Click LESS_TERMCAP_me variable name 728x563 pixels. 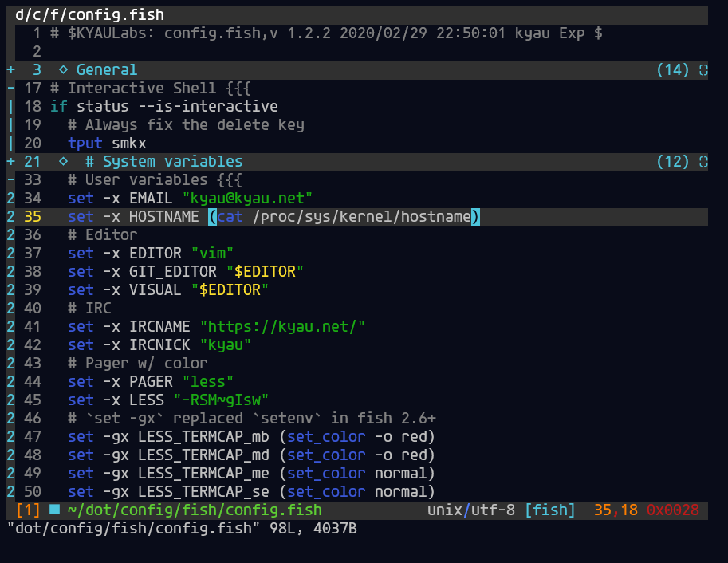click(x=203, y=474)
